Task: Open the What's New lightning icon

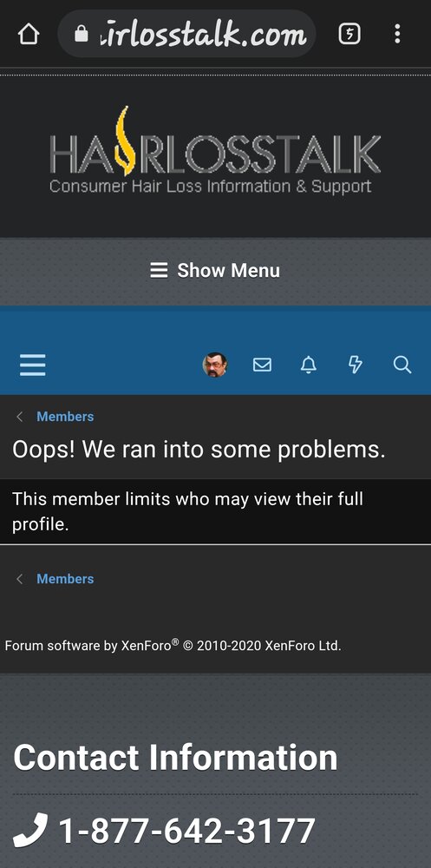Action: coord(356,365)
